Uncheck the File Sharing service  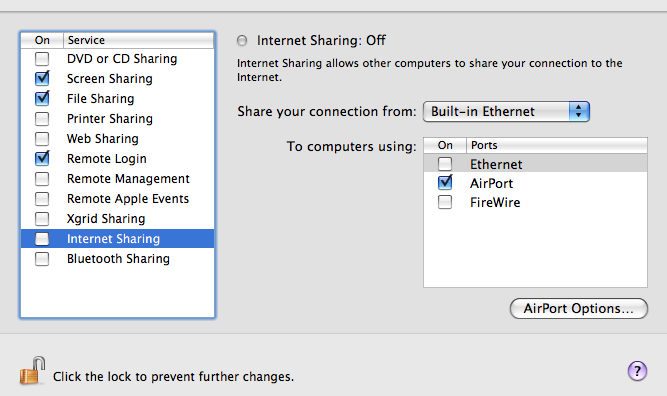click(42, 98)
